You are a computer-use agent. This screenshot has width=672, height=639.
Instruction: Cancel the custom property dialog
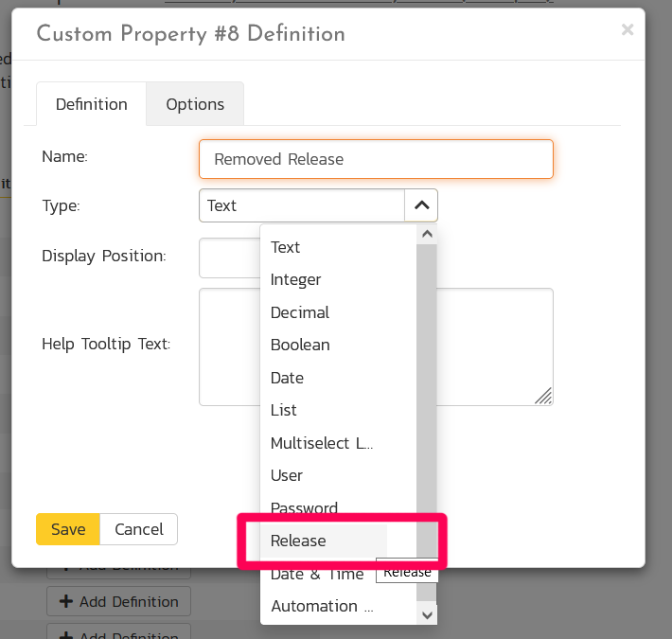(x=139, y=529)
